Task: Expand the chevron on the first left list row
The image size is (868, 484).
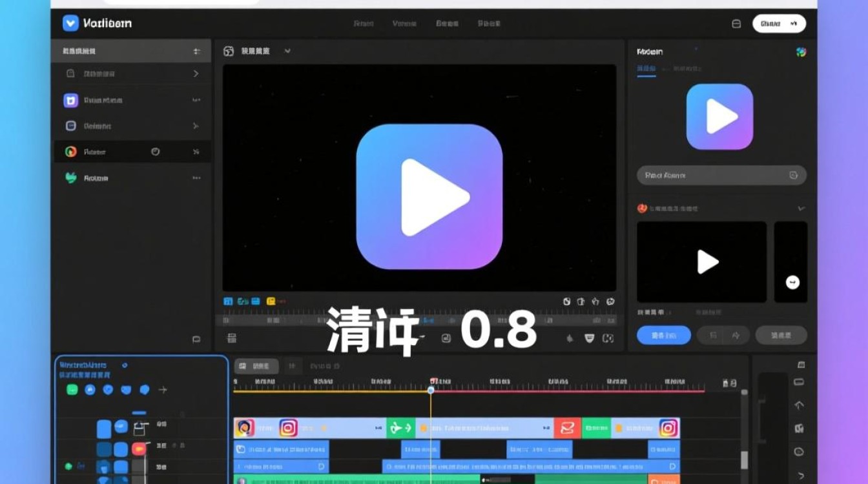Action: tap(196, 74)
